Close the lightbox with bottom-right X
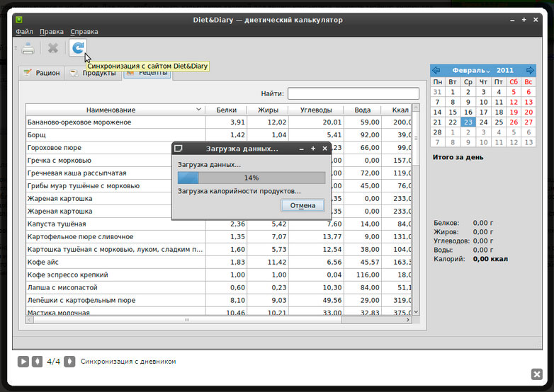This screenshot has height=392, width=554. tap(536, 374)
